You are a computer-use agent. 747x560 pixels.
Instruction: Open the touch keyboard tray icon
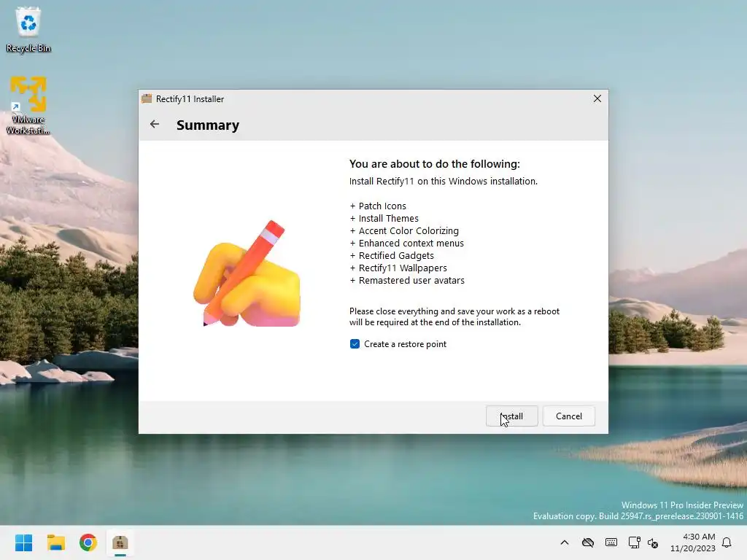(x=611, y=542)
